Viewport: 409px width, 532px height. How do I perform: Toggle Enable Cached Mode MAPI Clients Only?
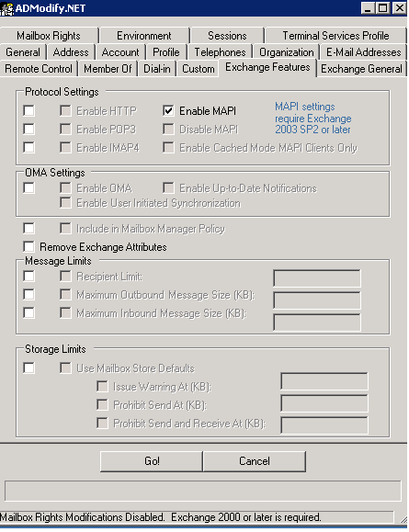point(168,147)
